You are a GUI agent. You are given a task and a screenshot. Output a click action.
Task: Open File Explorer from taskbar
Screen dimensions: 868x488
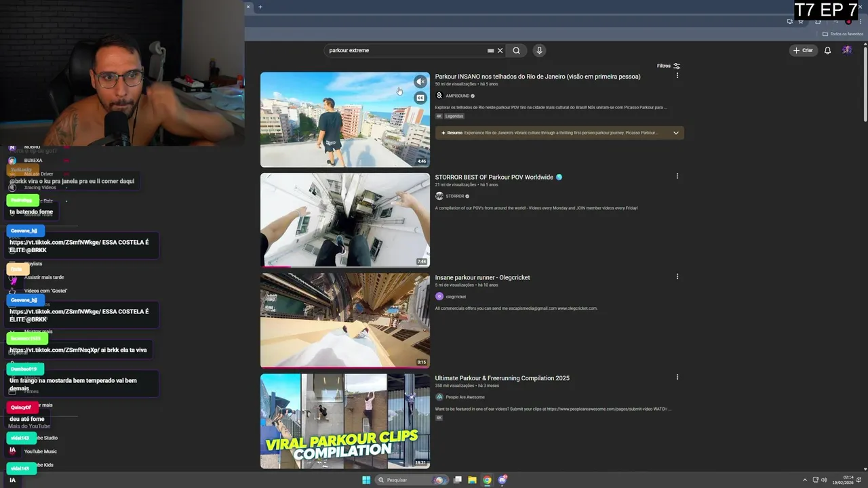[x=473, y=480]
